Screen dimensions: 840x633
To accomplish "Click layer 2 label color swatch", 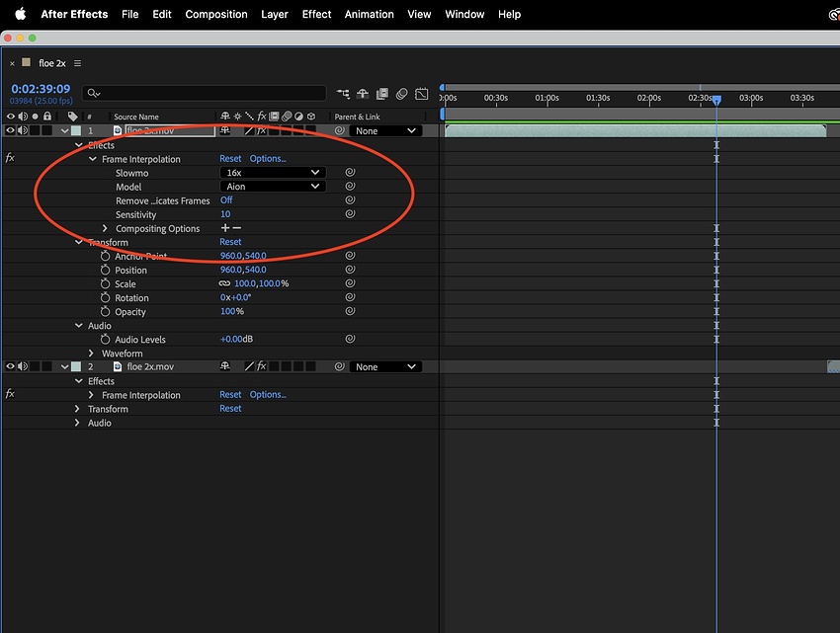I will [76, 366].
